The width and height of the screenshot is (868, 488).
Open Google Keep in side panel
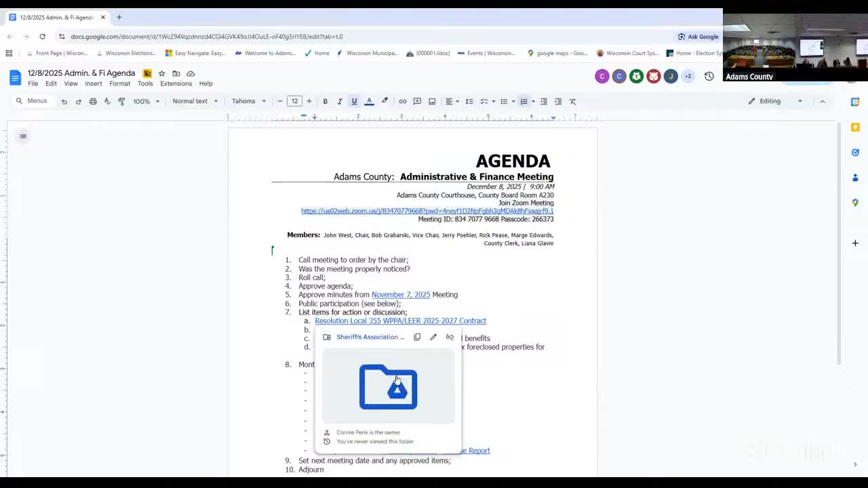click(x=855, y=127)
